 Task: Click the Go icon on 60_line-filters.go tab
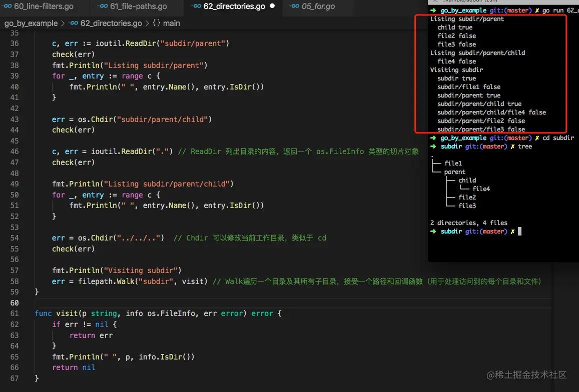pos(8,6)
